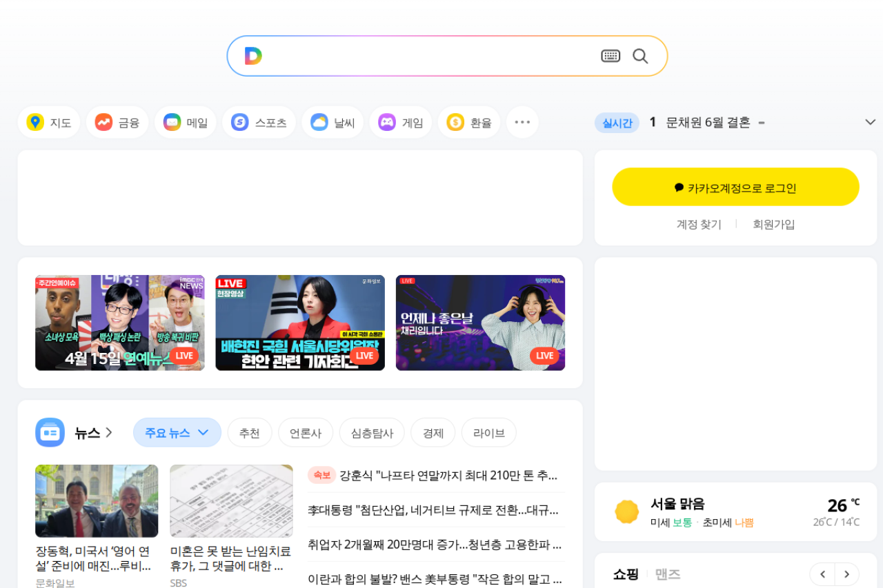
Task: Select the 라이브 news tab
Action: click(x=489, y=433)
